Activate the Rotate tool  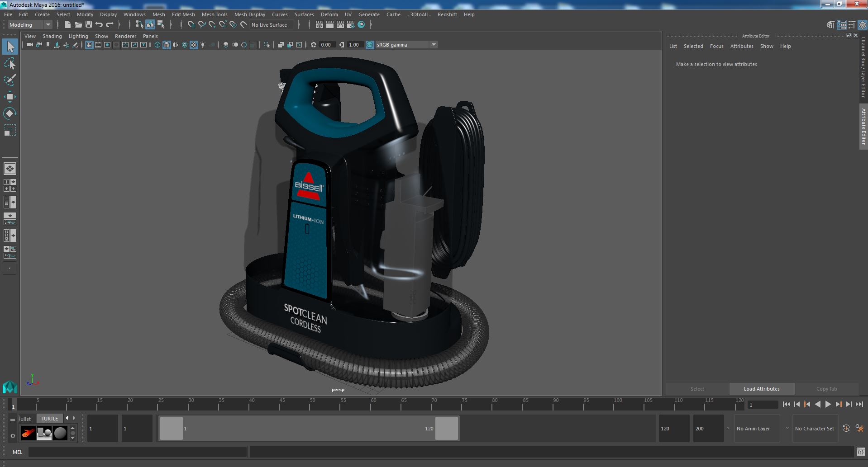tap(10, 113)
